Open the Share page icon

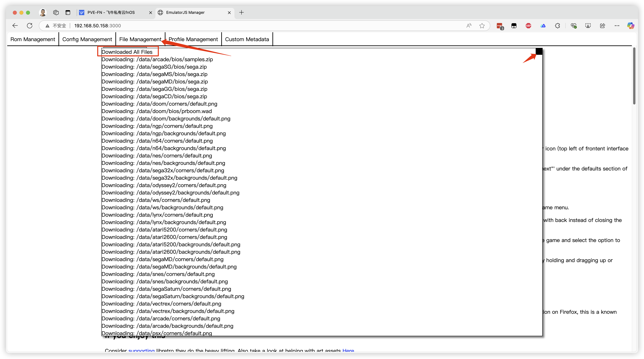coord(603,26)
